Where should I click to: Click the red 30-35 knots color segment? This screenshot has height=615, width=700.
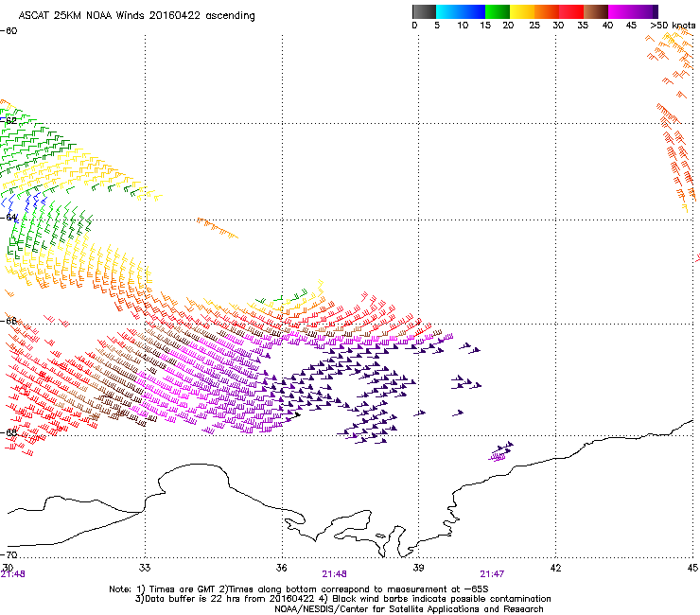click(571, 11)
